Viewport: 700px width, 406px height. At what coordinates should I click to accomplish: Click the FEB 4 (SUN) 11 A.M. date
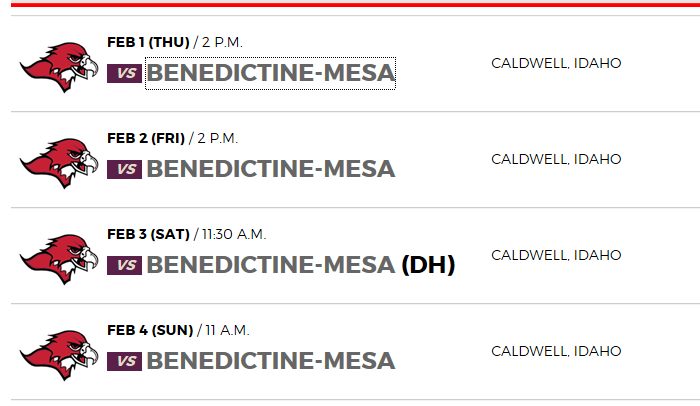(x=178, y=330)
